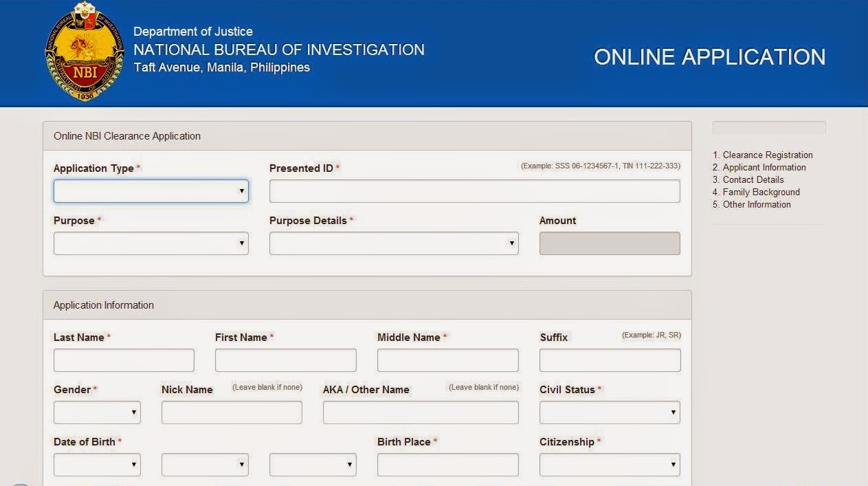
Task: Click the Presented ID input field
Action: click(x=475, y=191)
